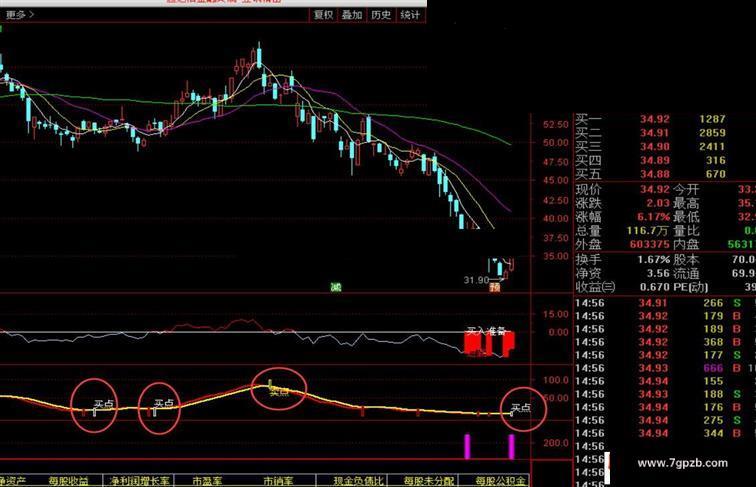The height and width of the screenshot is (487, 756).
Task: Click the 换手 value 1.67%
Action: [653, 259]
